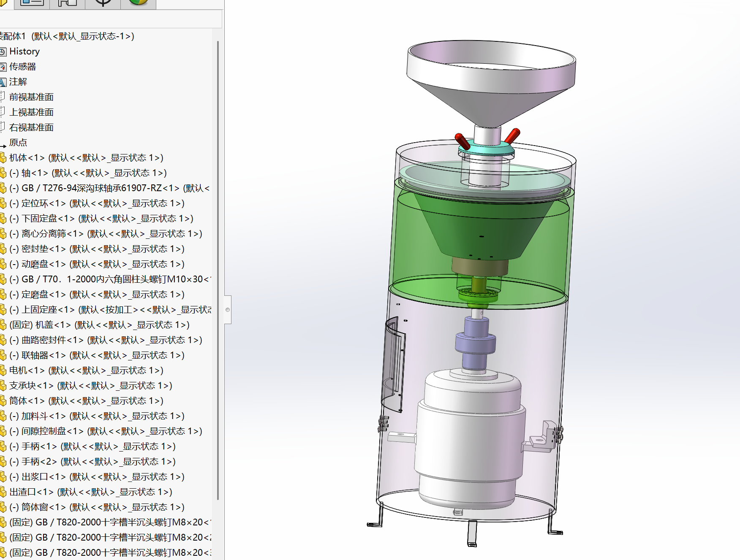
Task: Select the top assembly 装配体1 node
Action: click(x=67, y=36)
